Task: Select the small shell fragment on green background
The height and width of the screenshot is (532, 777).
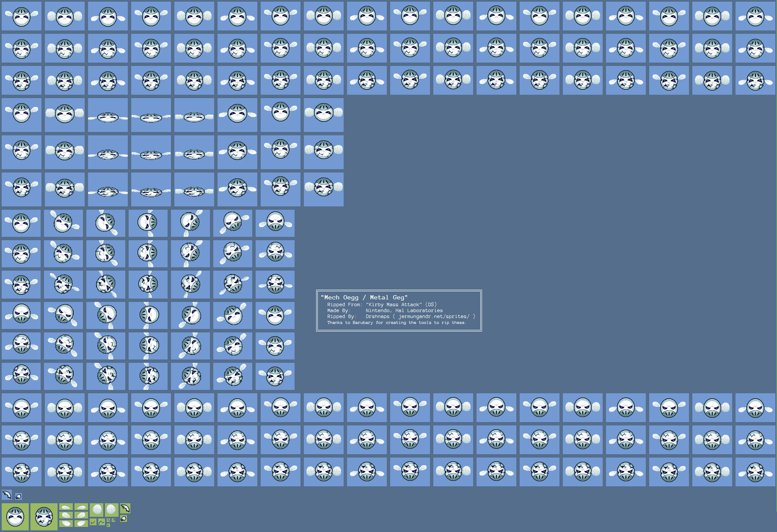Action: 124,518
